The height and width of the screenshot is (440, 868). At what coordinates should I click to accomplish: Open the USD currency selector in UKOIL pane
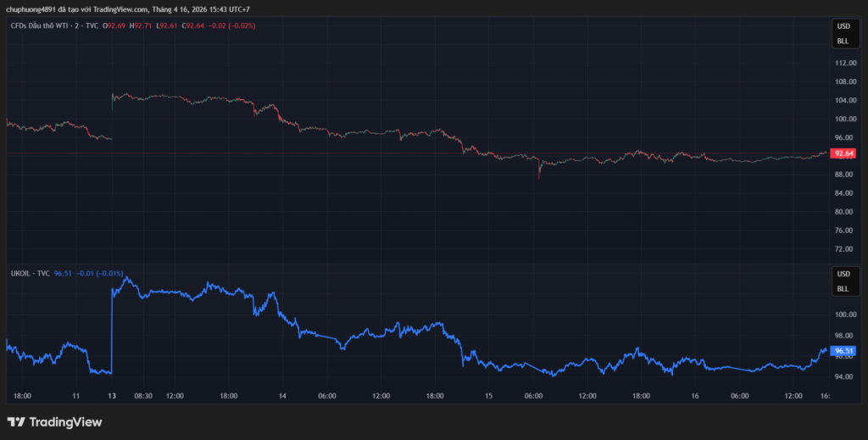[843, 274]
